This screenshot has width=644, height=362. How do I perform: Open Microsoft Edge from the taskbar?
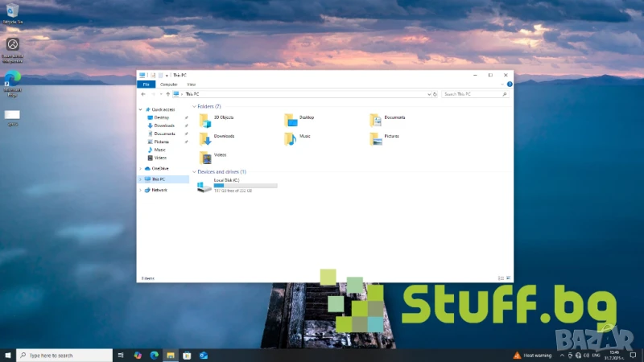pos(154,355)
